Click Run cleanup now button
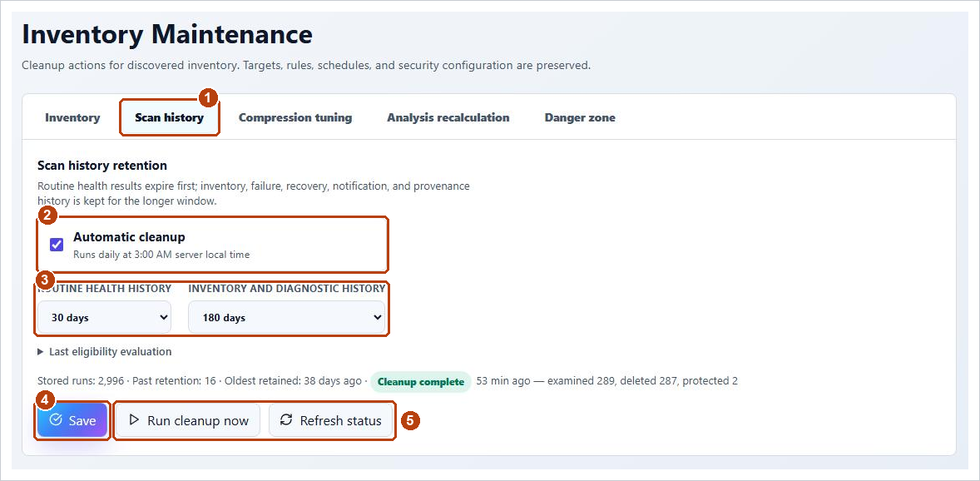The height and width of the screenshot is (481, 980). point(188,420)
